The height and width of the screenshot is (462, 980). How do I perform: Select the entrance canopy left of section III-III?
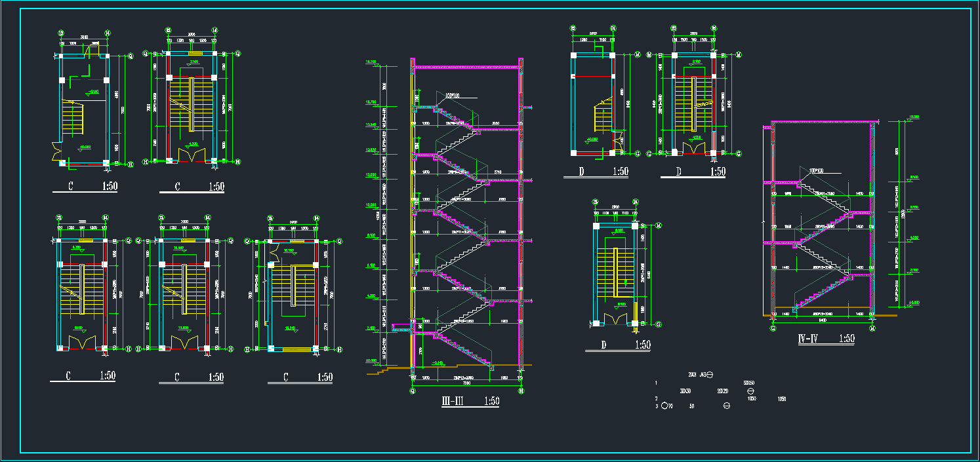click(x=399, y=325)
